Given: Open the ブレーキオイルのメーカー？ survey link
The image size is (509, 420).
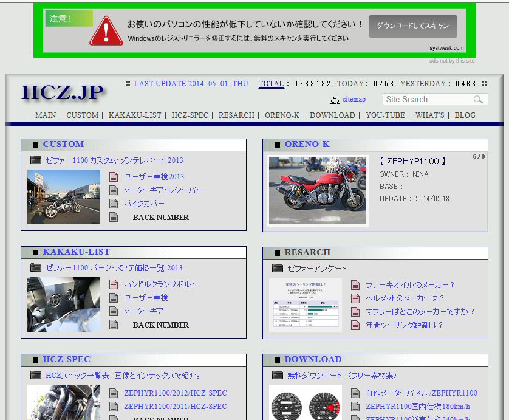Looking at the screenshot, I should pyautogui.click(x=410, y=285).
